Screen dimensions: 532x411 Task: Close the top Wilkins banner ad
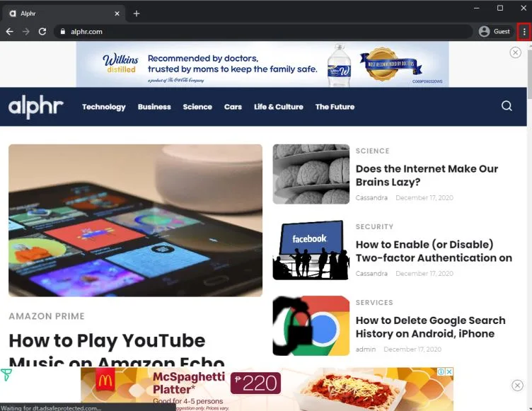(x=515, y=52)
